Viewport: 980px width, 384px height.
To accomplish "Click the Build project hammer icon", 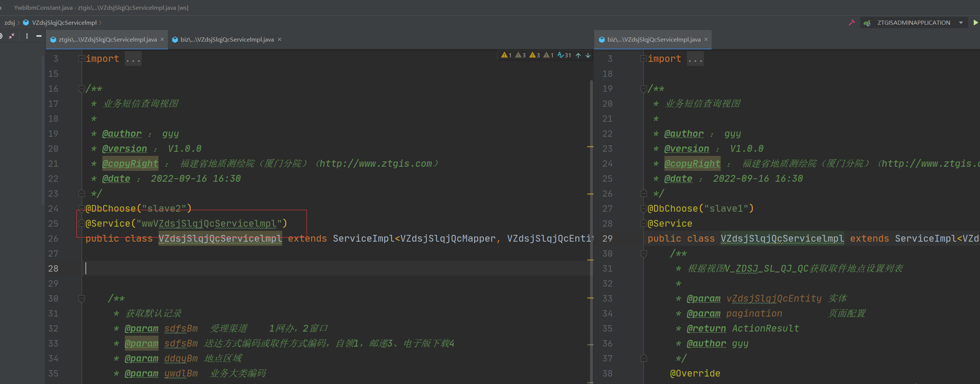I will [851, 23].
